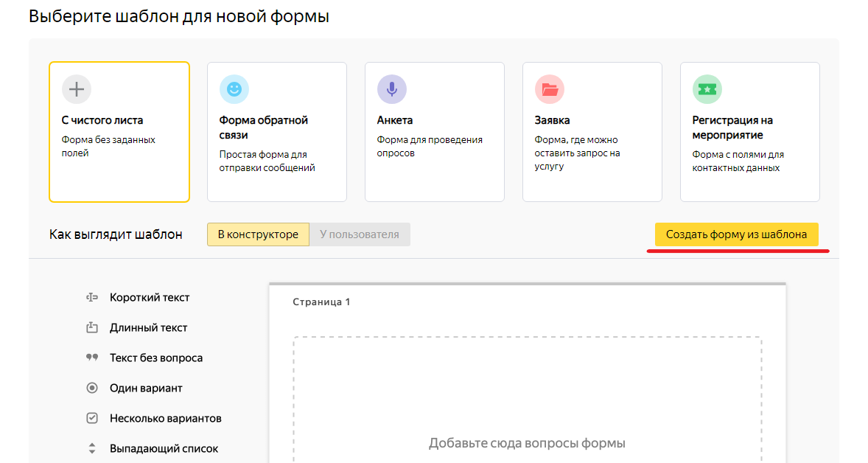Choose the Анкета template card

click(x=435, y=132)
